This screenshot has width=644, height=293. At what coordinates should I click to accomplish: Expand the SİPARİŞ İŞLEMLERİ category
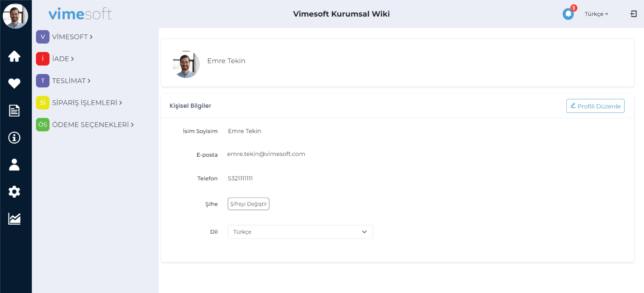click(87, 103)
